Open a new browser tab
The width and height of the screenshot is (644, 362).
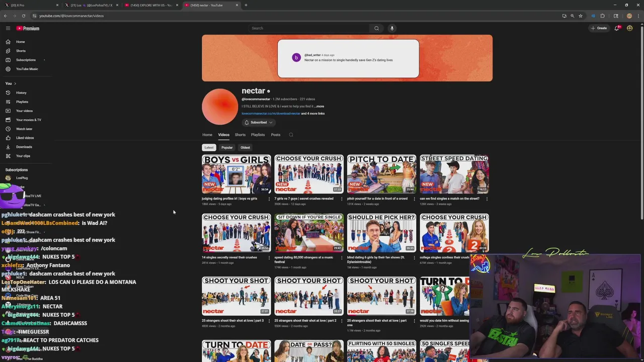(x=246, y=5)
